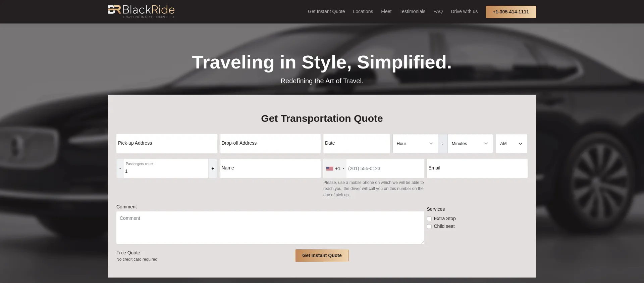644x298 pixels.
Task: Expand the Minutes dropdown
Action: [470, 144]
